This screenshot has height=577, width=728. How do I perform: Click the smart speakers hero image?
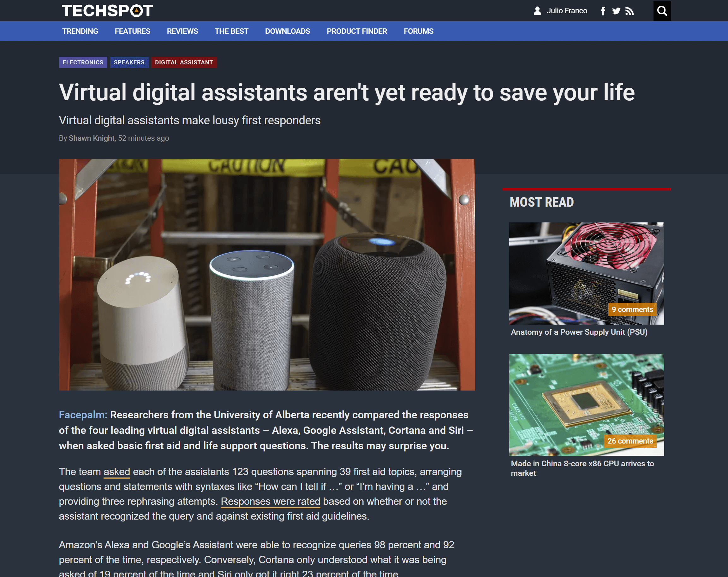(267, 275)
